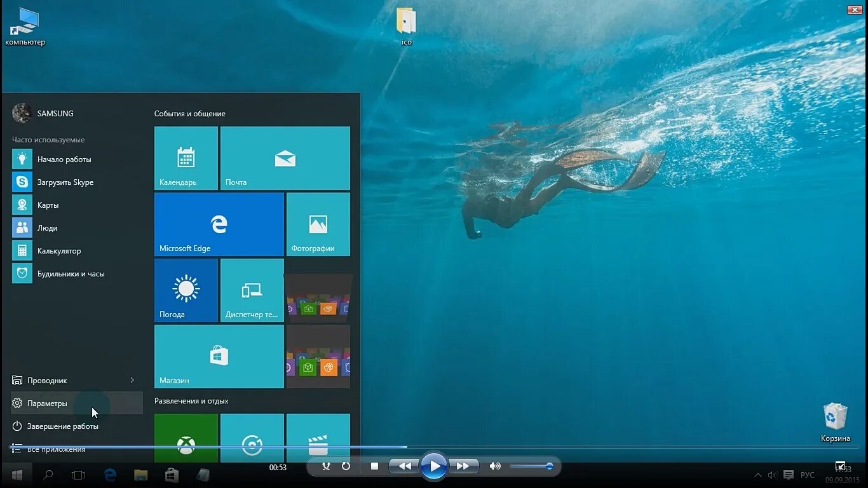
Task: Click the Компьютер desktop icon
Action: click(25, 27)
